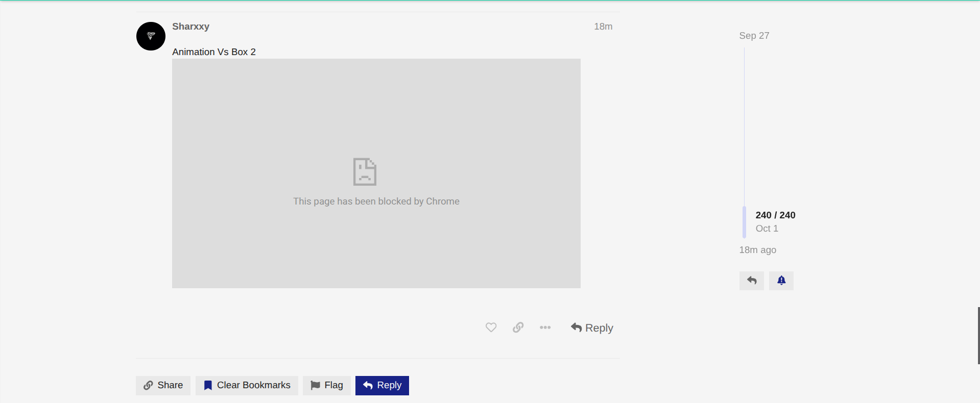Select the Oct 1 date in timeline
The image size is (980, 403).
pyautogui.click(x=767, y=229)
